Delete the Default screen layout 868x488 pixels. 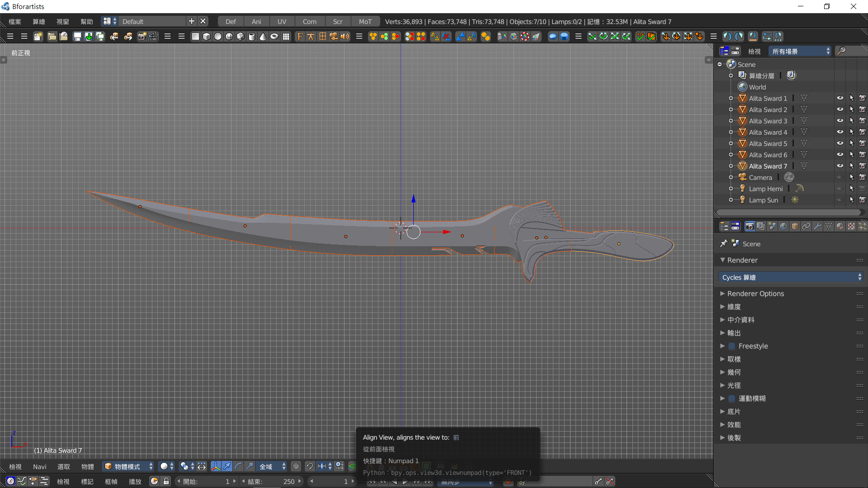(x=203, y=21)
